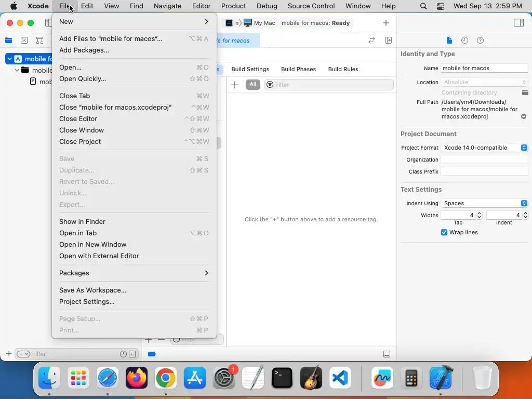Show the File inspector document icon
Image resolution: width=532 pixels, height=399 pixels.
click(x=449, y=41)
